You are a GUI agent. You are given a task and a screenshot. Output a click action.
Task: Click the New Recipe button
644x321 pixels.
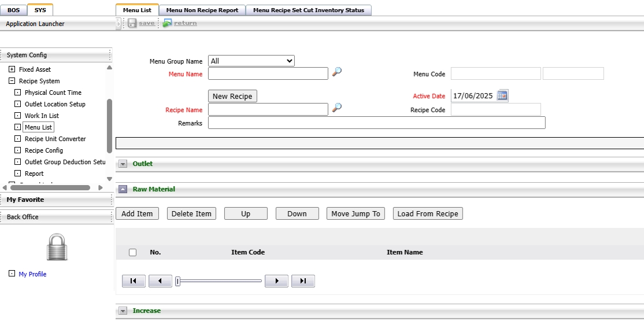232,97
